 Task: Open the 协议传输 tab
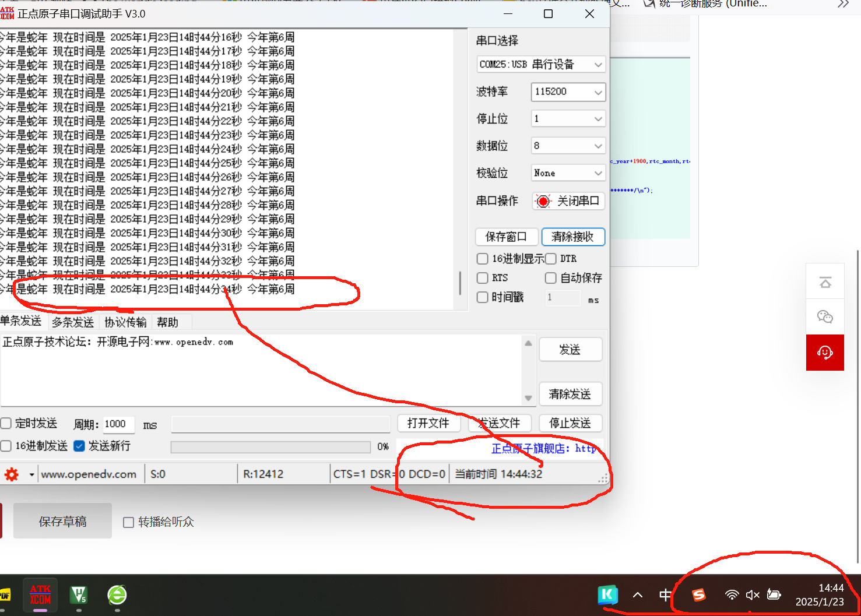(125, 321)
